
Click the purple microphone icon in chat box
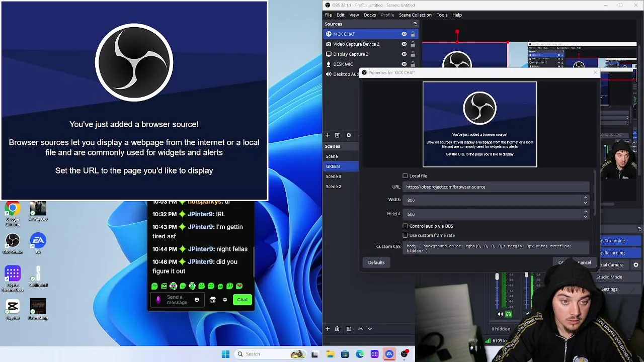point(158,300)
